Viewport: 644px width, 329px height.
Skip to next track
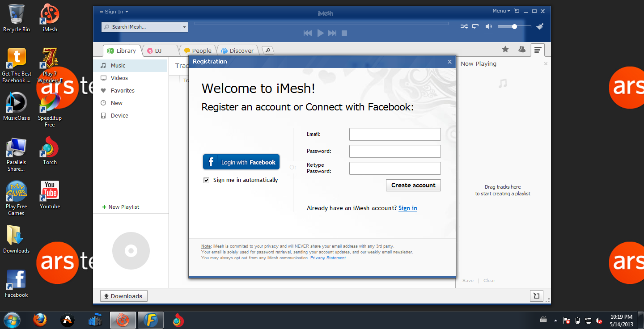[x=332, y=33]
